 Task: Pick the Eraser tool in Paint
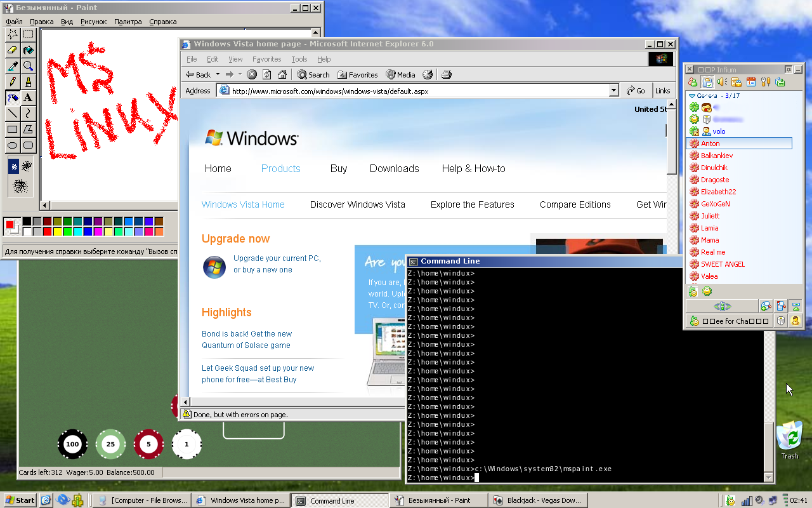click(12, 50)
